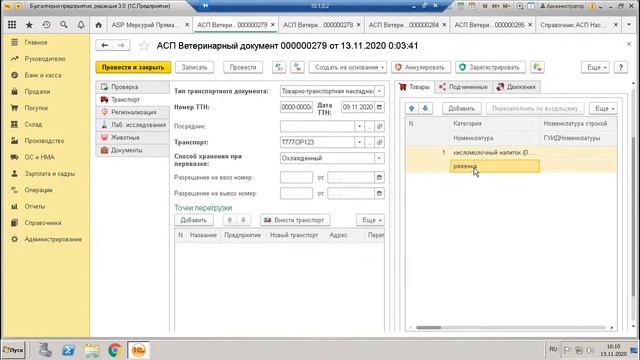This screenshot has height=360, width=640.
Task: Click the info icon beside Администратор
Action: pyautogui.click(x=592, y=6)
